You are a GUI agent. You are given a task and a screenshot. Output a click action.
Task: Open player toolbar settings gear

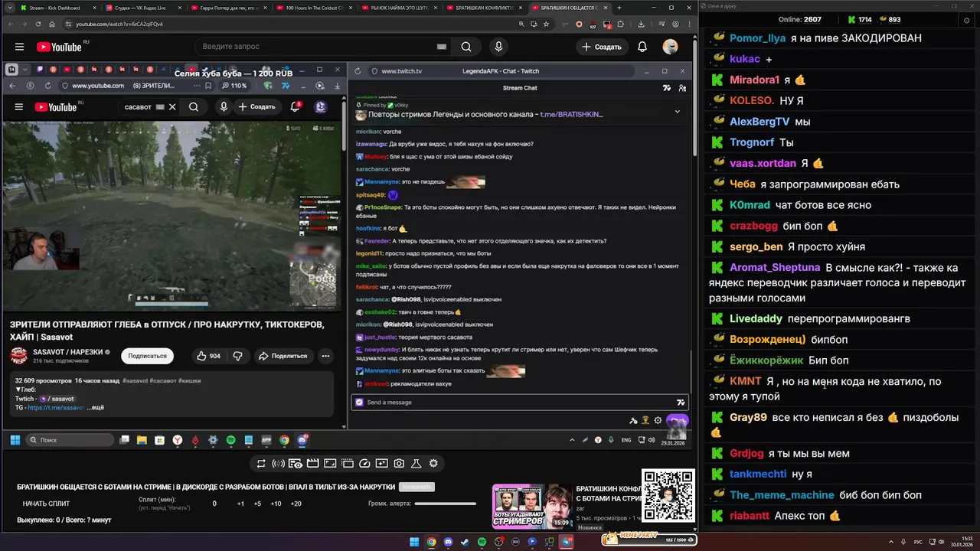pos(433,463)
